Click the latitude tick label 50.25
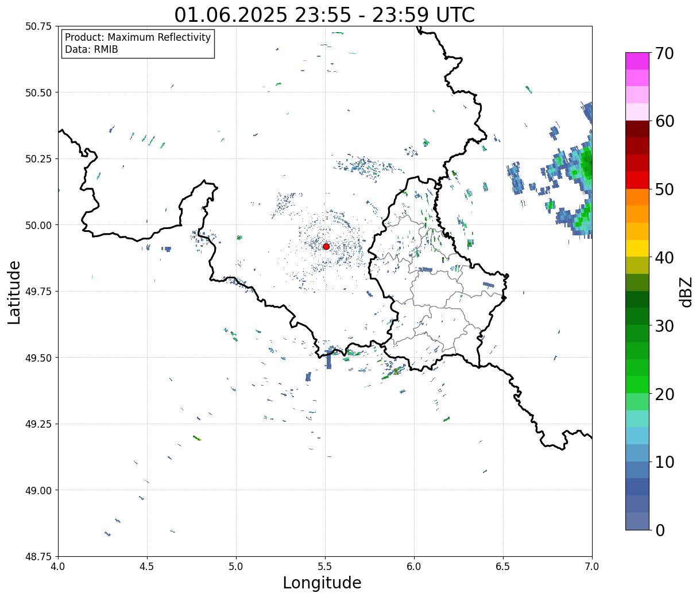Image resolution: width=700 pixels, height=597 pixels. click(x=38, y=159)
